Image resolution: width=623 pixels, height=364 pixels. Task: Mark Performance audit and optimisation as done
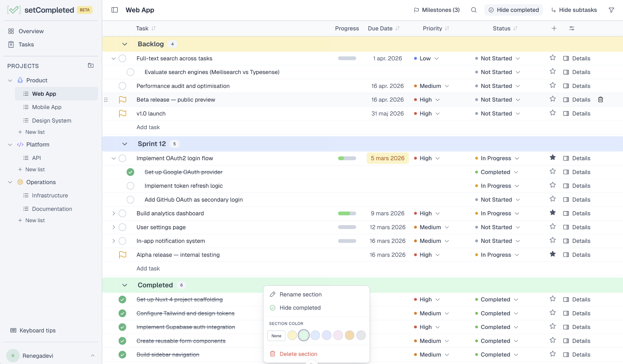point(122,86)
